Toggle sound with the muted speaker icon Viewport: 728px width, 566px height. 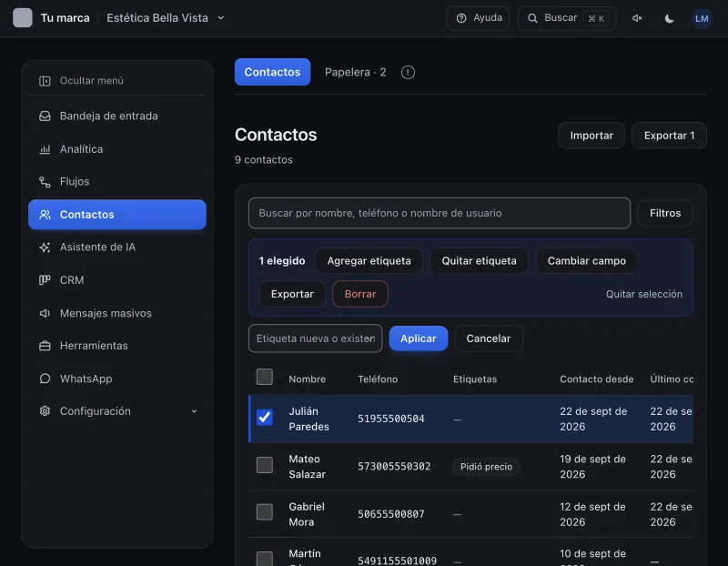pyautogui.click(x=637, y=18)
